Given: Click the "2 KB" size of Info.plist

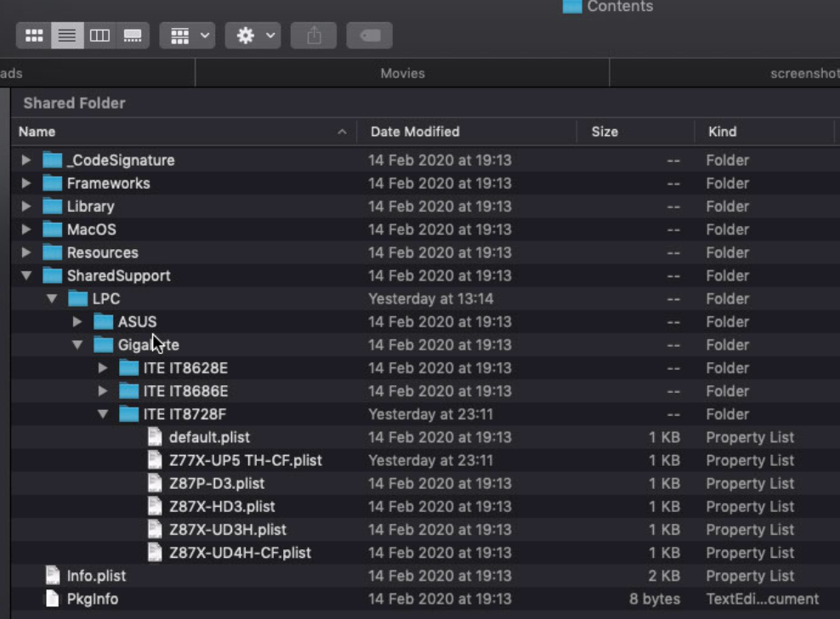Looking at the screenshot, I should (x=664, y=576).
